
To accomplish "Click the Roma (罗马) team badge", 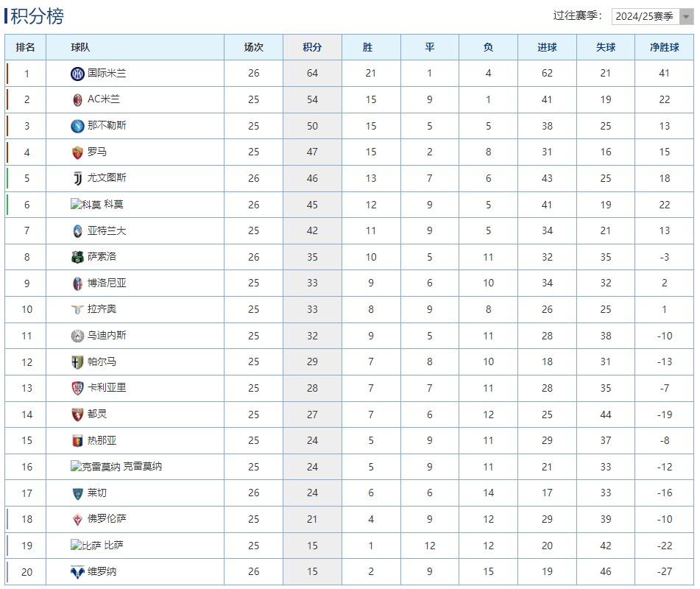I will point(77,152).
